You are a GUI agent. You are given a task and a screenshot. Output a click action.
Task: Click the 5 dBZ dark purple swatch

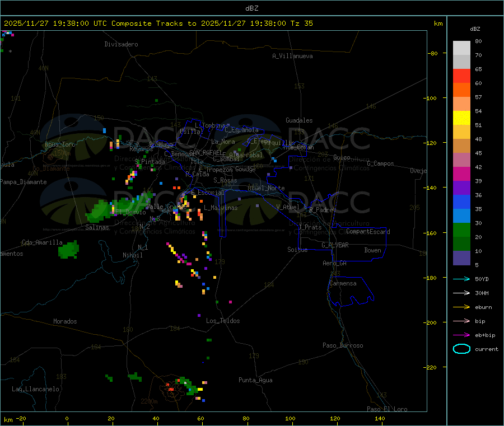461,258
